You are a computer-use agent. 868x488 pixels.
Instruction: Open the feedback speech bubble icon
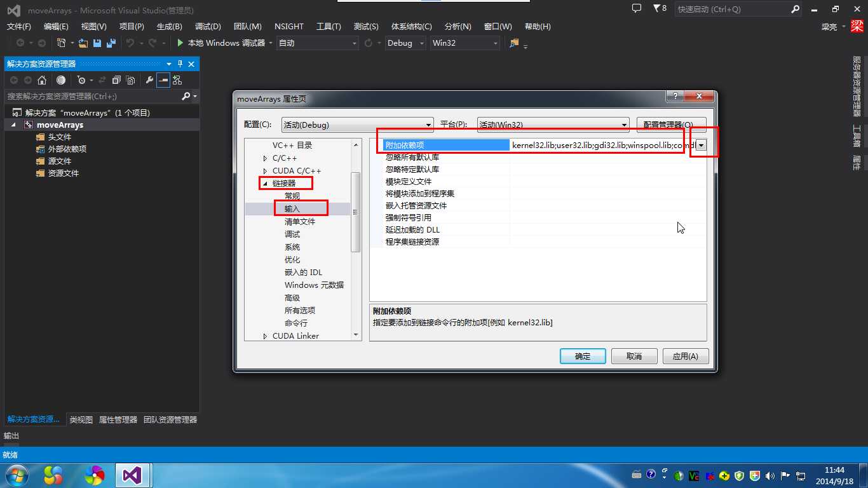tap(637, 9)
